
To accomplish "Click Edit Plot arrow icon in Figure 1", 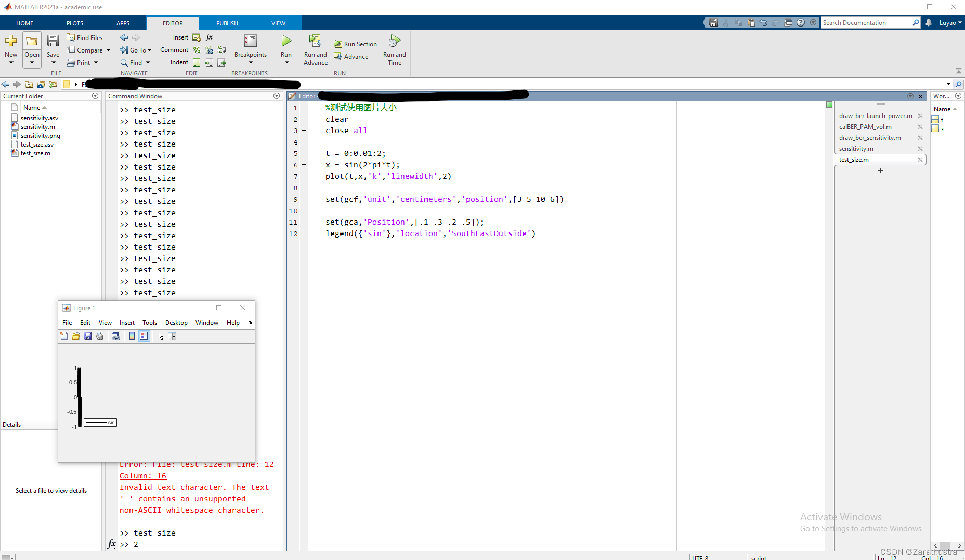I will coord(161,336).
